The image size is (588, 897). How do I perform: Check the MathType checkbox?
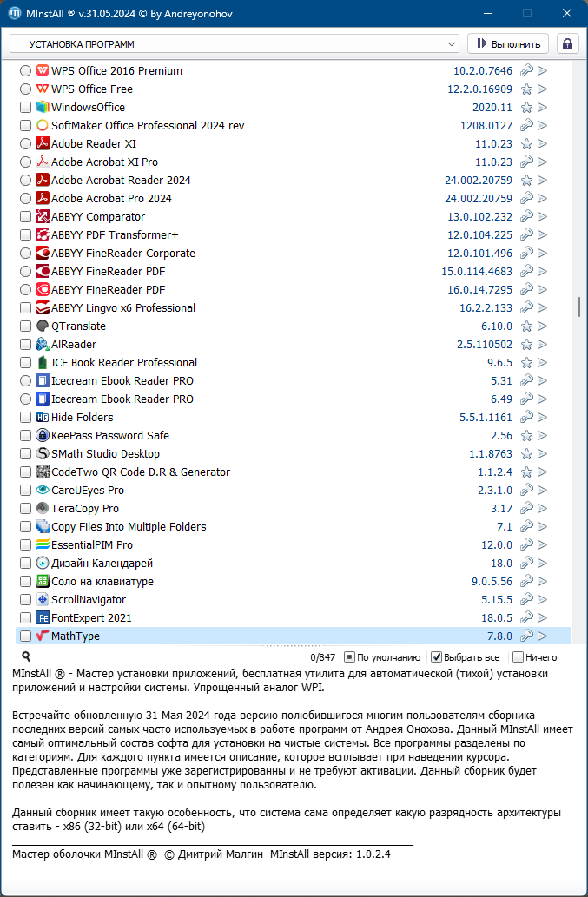(25, 636)
